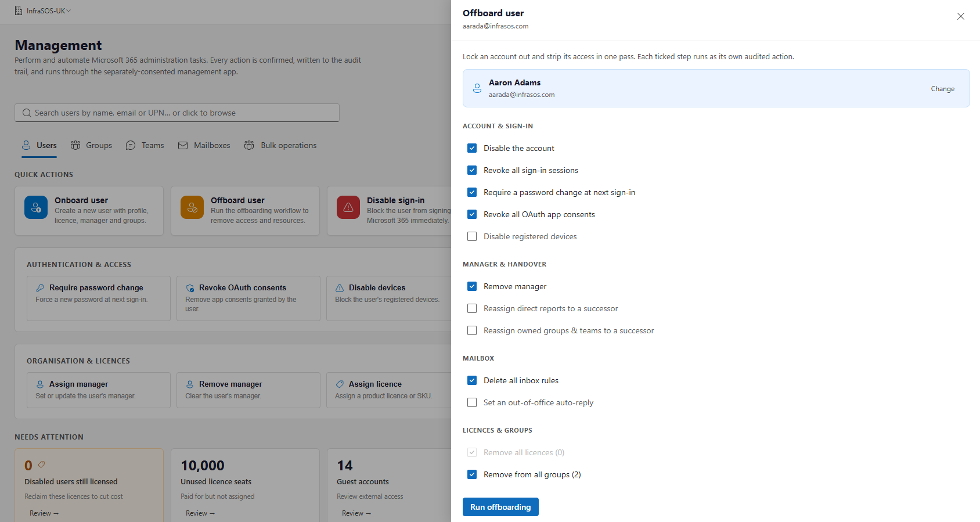Screen dimensions: 980x522
Task: Click Change to pick a different user
Action: tap(943, 89)
